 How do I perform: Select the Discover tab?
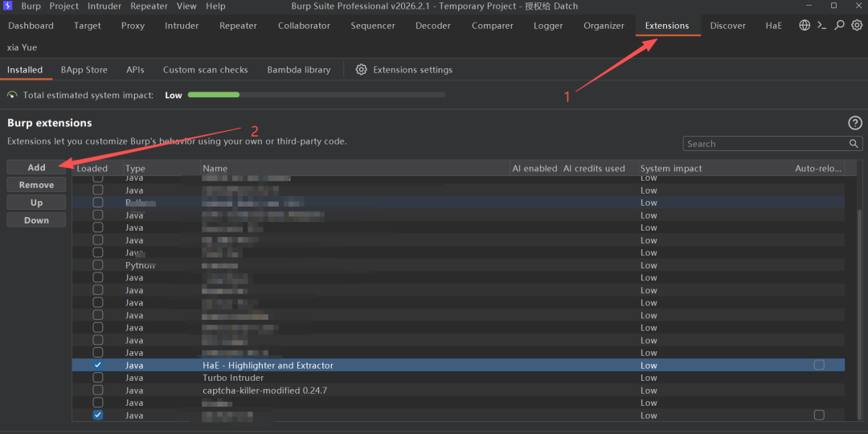click(x=728, y=26)
